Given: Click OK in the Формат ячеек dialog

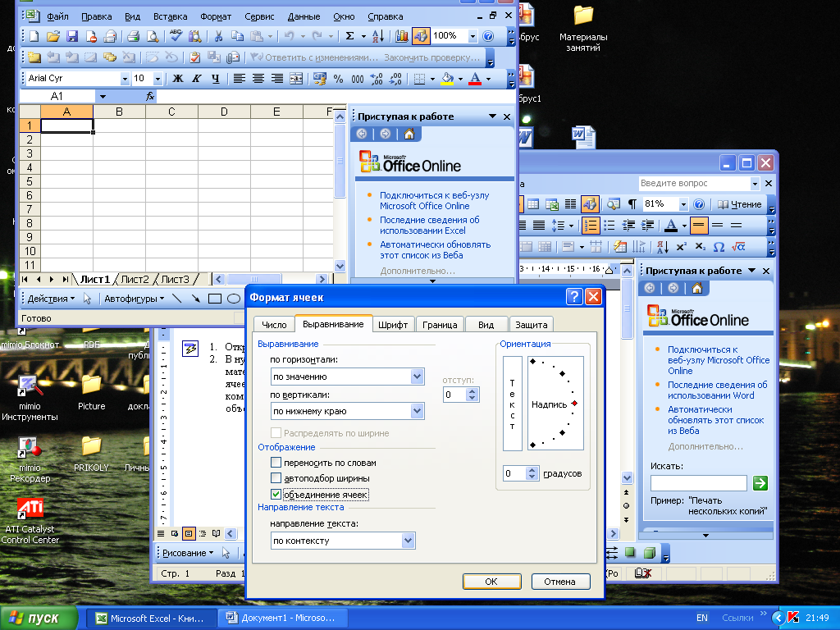Looking at the screenshot, I should point(491,582).
